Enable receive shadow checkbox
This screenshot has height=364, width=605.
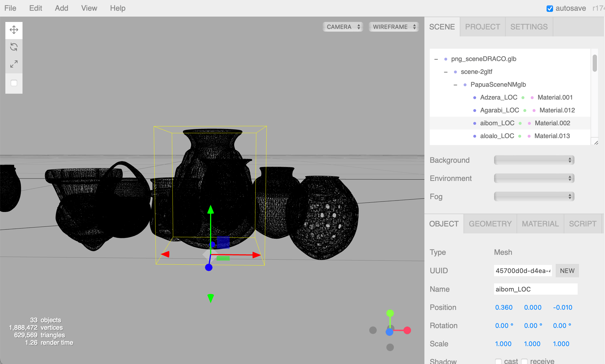point(524,361)
